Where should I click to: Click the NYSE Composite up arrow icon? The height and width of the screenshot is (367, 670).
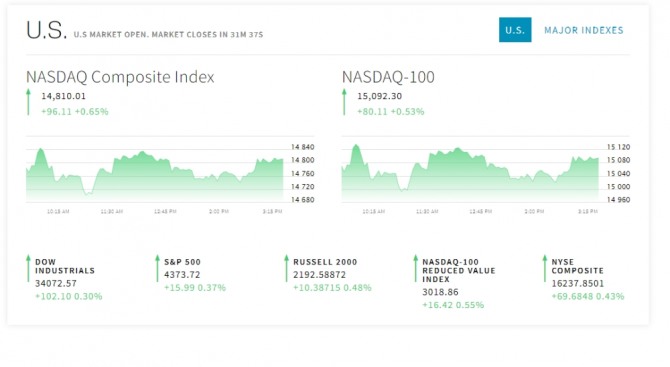click(544, 268)
